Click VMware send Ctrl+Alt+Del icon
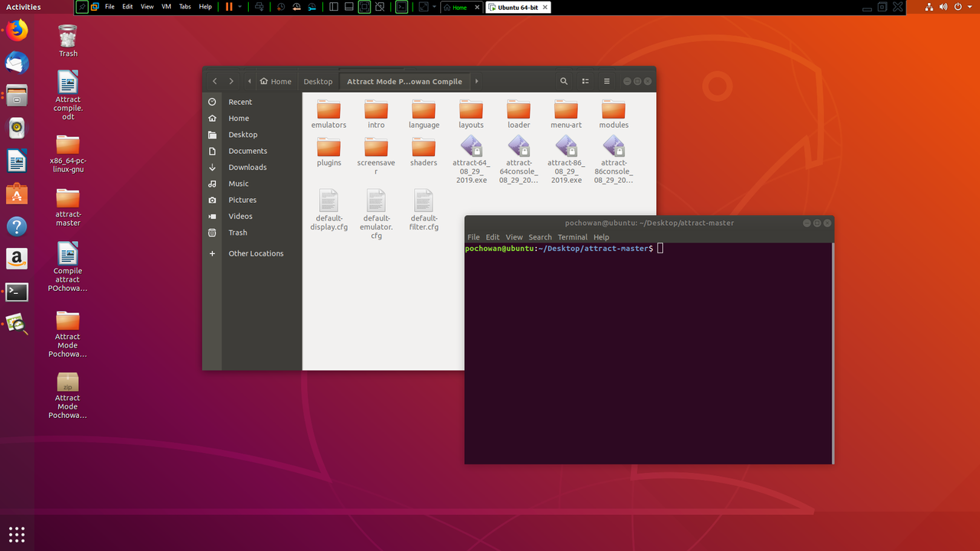This screenshot has width=980, height=551. (260, 7)
